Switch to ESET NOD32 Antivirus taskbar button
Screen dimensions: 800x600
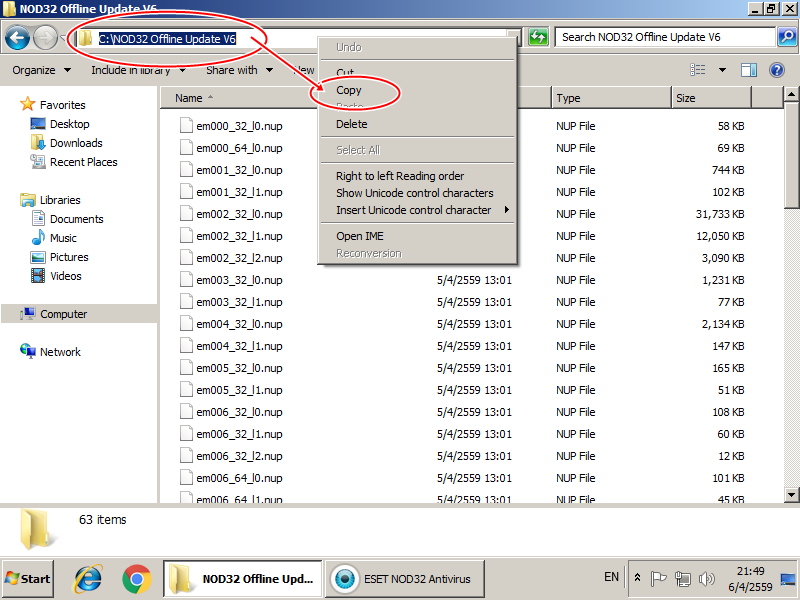pos(405,579)
